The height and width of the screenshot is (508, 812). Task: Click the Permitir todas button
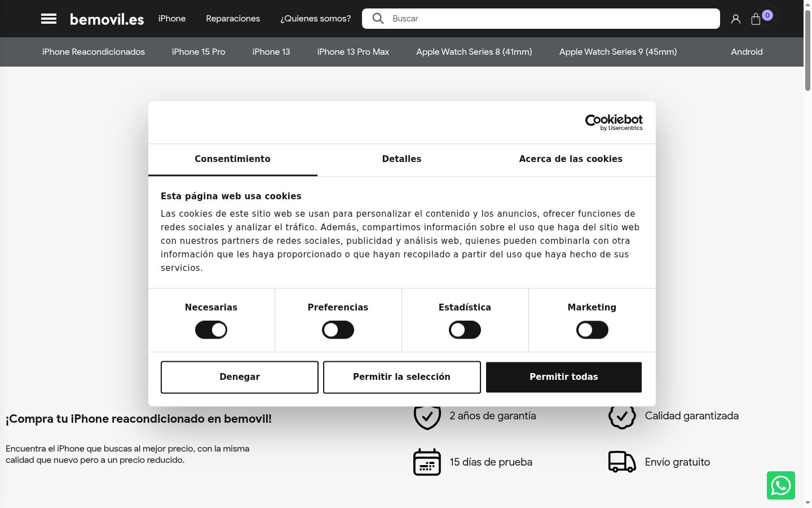(x=564, y=377)
